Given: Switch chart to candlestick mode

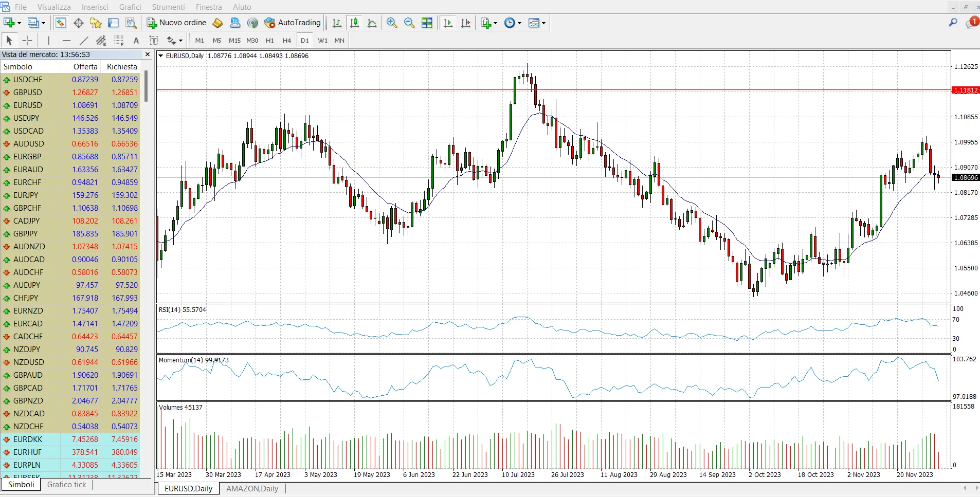Looking at the screenshot, I should (x=354, y=23).
